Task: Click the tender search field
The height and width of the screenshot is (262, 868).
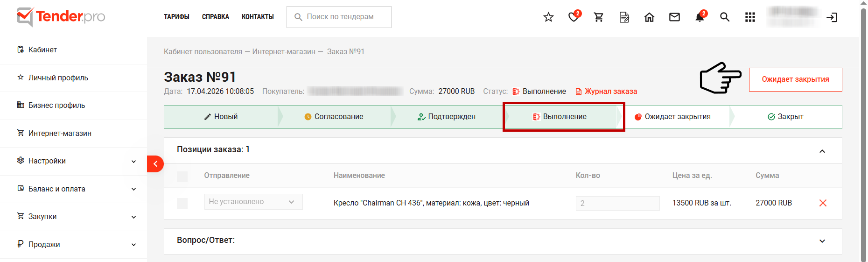Action: click(339, 17)
